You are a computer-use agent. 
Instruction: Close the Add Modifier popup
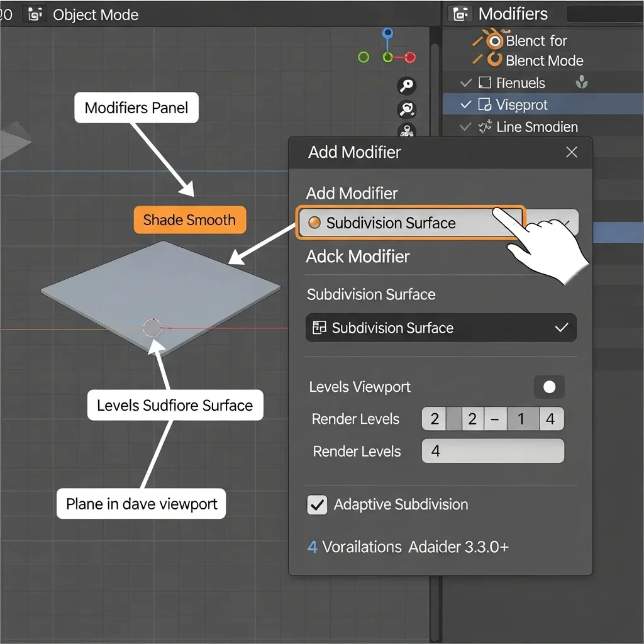coord(571,152)
